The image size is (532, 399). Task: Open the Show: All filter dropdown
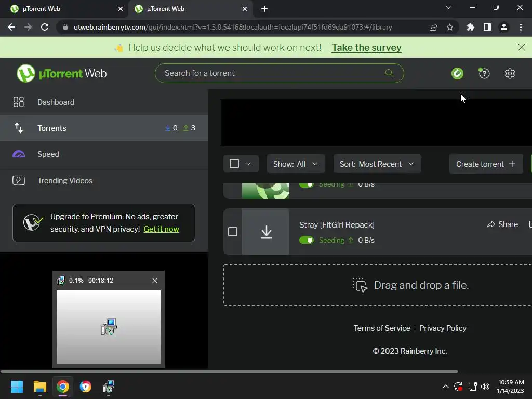click(296, 164)
